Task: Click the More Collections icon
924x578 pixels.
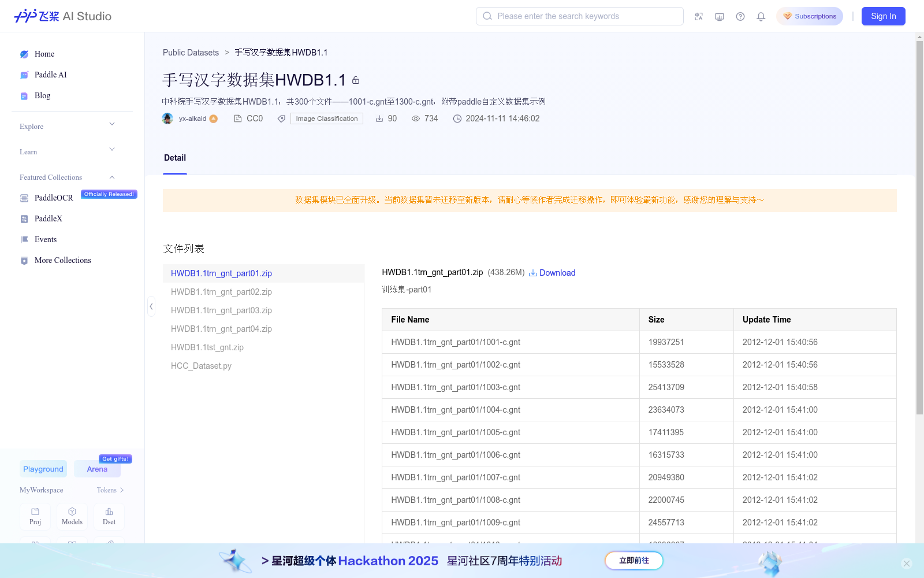Action: tap(24, 261)
